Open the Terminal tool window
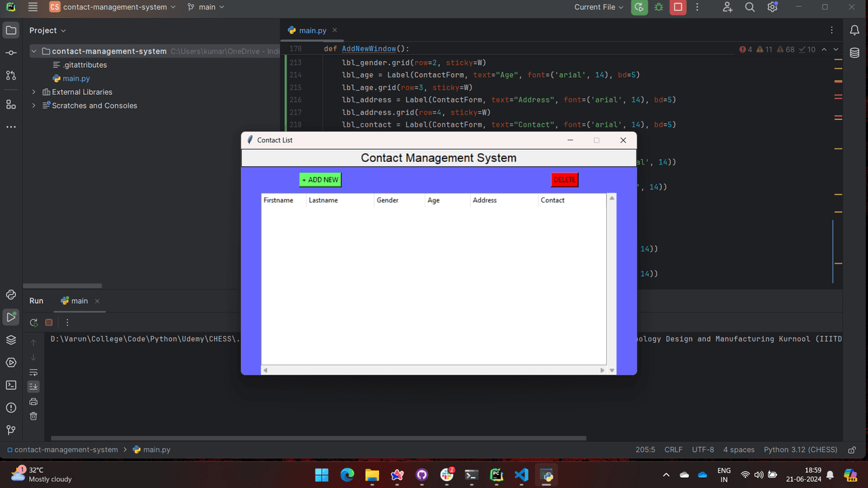The image size is (868, 488). [11, 385]
